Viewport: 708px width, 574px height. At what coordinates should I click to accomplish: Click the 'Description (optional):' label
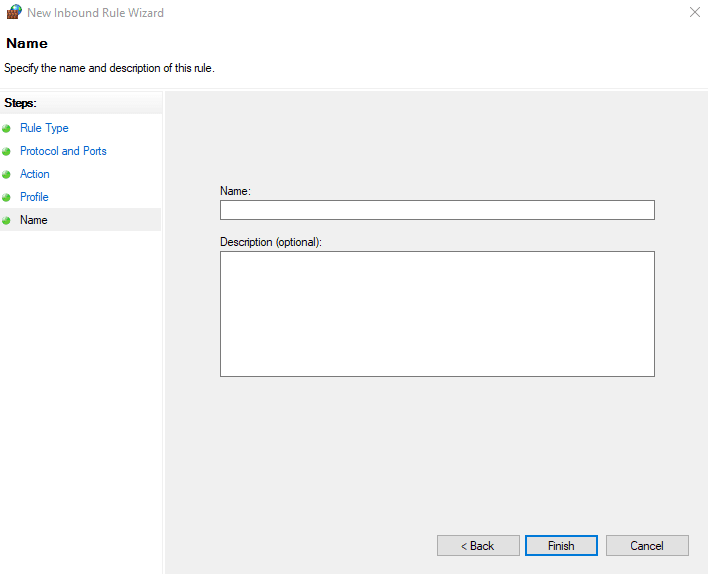[x=271, y=242]
